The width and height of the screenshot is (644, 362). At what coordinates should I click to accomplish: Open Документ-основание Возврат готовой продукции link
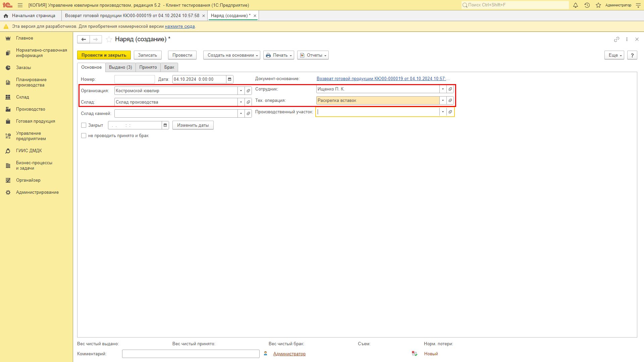pos(383,79)
